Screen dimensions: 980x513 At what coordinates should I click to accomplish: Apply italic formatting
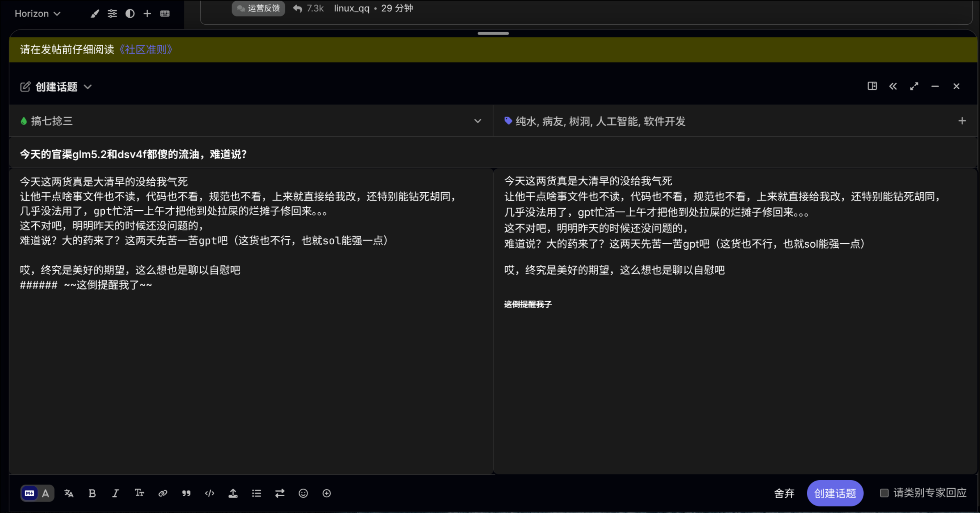[115, 493]
